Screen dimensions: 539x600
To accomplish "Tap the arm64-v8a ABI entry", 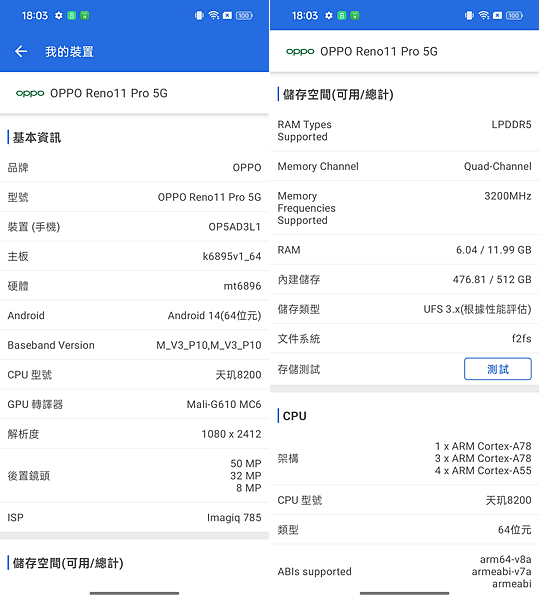I will point(506,559).
